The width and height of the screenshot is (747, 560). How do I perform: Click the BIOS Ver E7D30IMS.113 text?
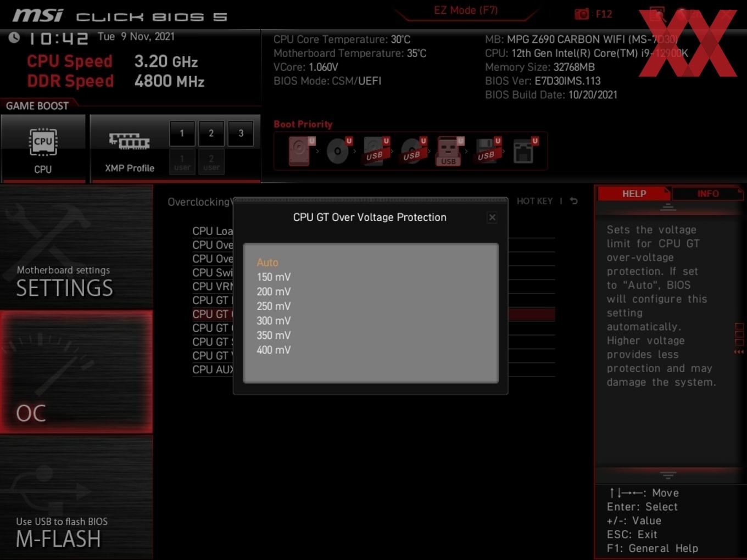click(543, 81)
